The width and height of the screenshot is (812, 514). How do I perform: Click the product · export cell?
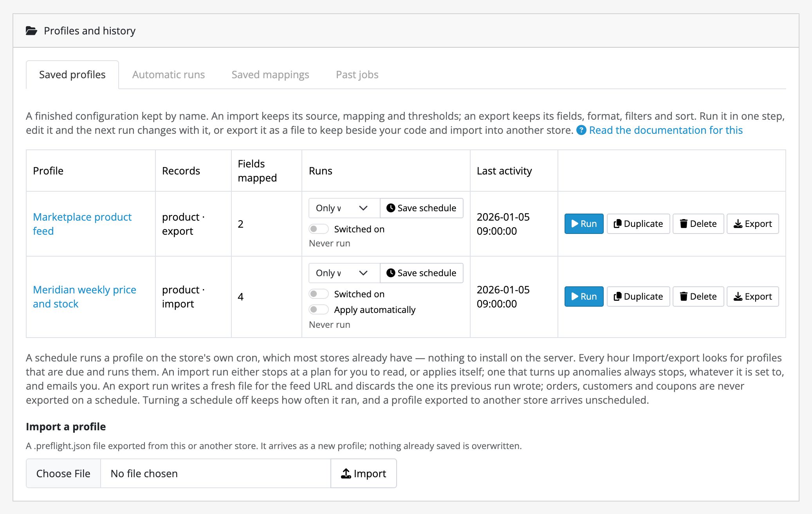tap(193, 224)
